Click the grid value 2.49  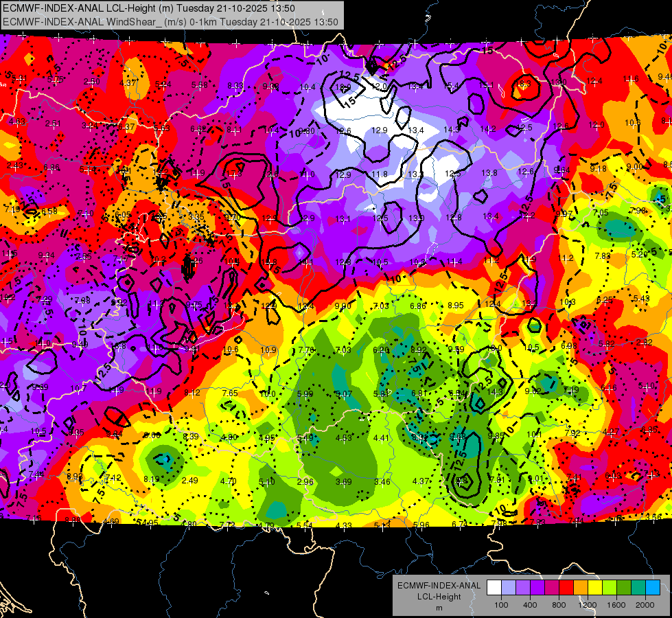tap(190, 481)
